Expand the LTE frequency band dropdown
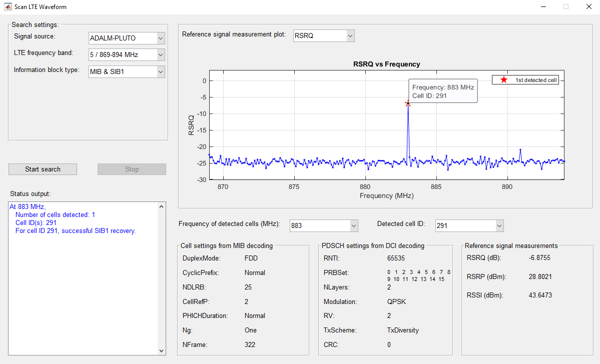600x364 pixels. coord(127,54)
